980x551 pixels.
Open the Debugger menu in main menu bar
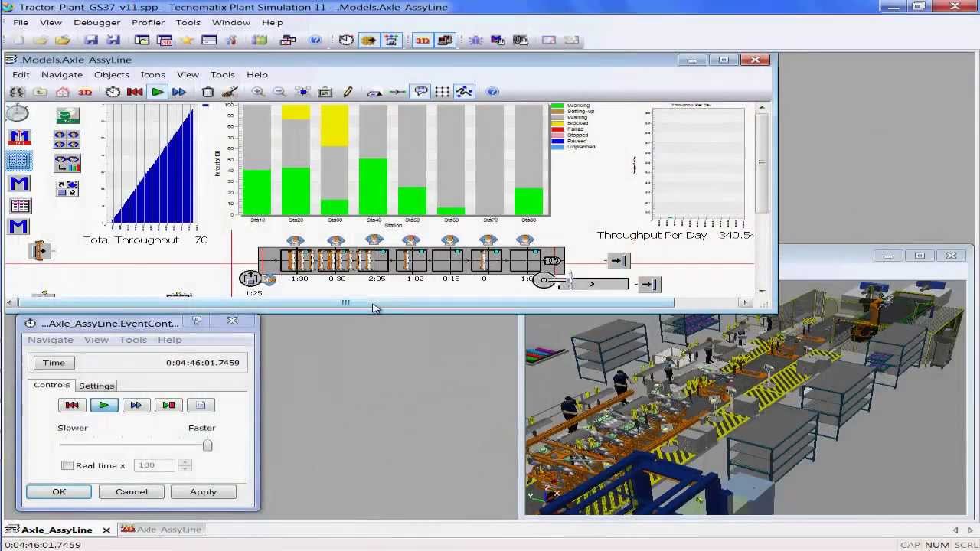96,22
